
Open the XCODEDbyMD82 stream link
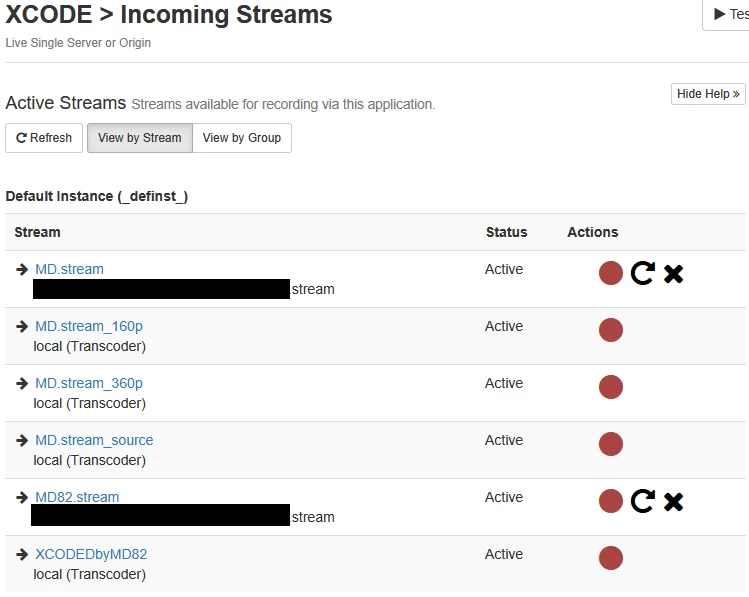pos(91,554)
